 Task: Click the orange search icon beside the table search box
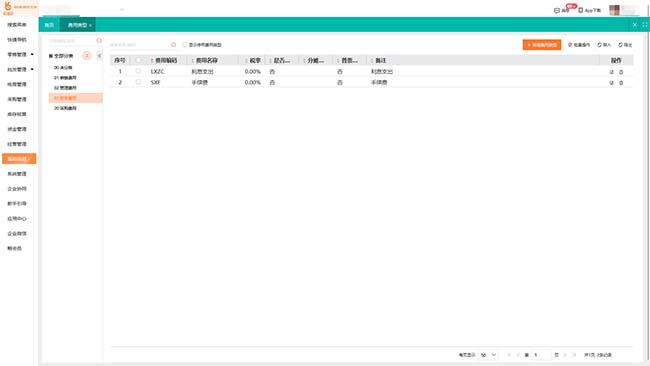[x=173, y=44]
